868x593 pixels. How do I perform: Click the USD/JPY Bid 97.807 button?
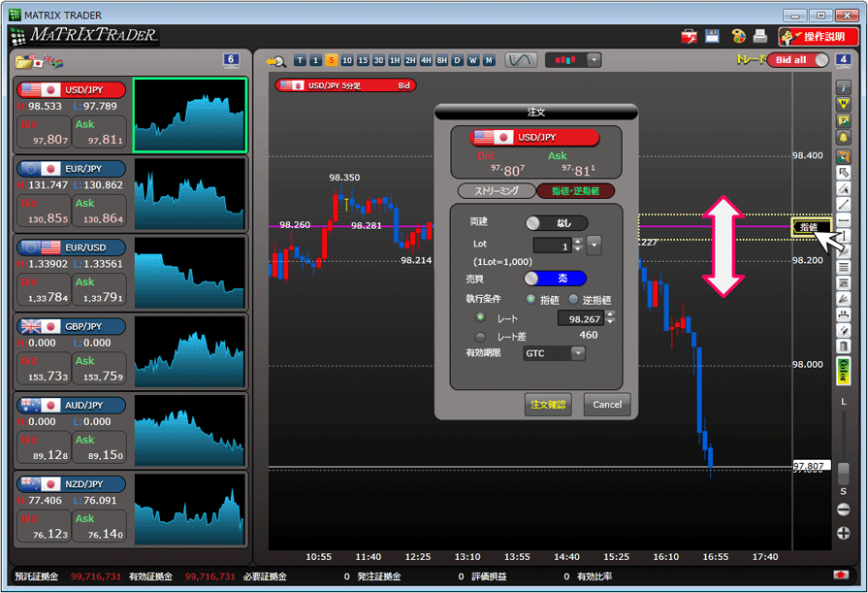(x=44, y=132)
